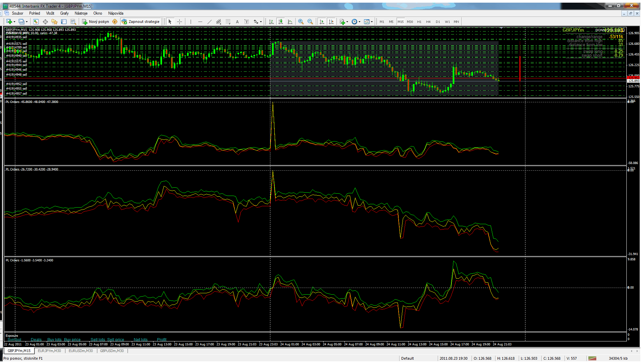
Task: Click the zoom in magnifier icon
Action: coord(301,22)
